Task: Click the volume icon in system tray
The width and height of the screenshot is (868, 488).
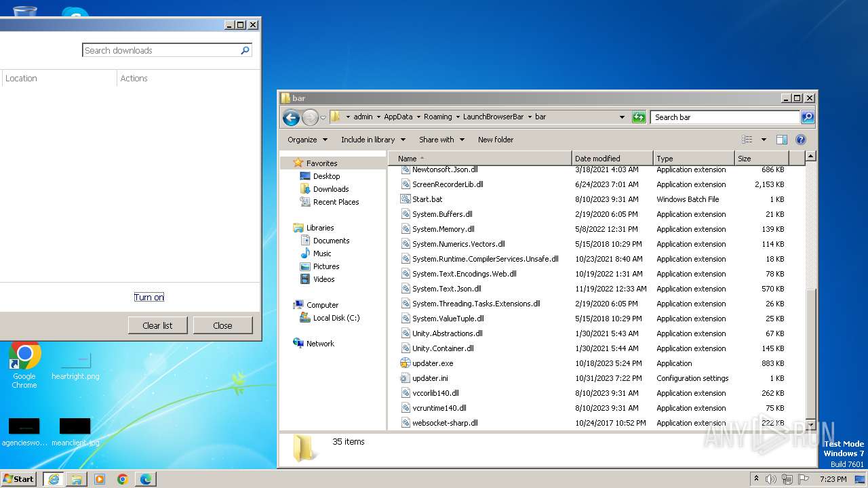Action: click(771, 479)
